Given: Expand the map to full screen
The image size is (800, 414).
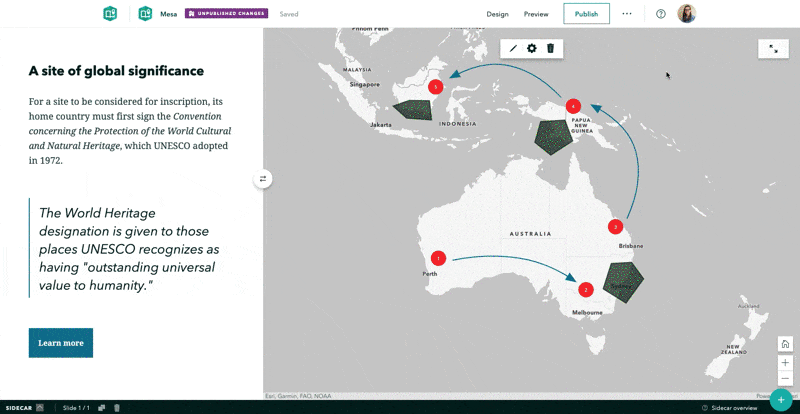Looking at the screenshot, I should pyautogui.click(x=774, y=49).
